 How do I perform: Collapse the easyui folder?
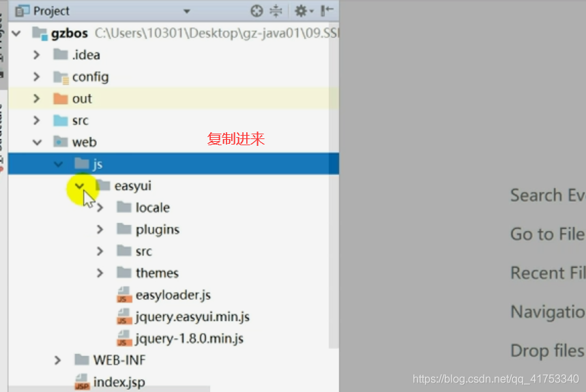tap(79, 185)
